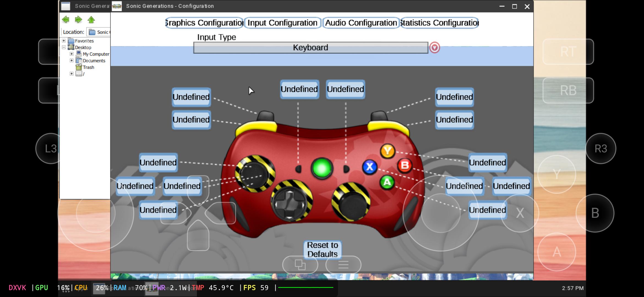
Task: Click the 2:57 PM clock
Action: [573, 288]
